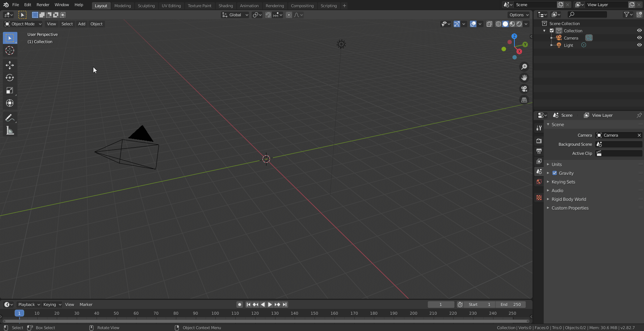
Task: Switch to the Shading workspace tab
Action: 226,6
